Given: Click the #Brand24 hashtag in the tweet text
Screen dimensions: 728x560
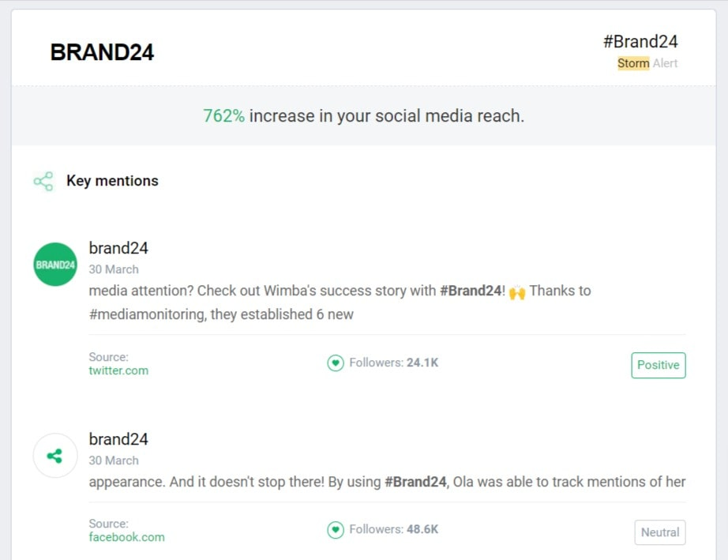Looking at the screenshot, I should pyautogui.click(x=471, y=291).
